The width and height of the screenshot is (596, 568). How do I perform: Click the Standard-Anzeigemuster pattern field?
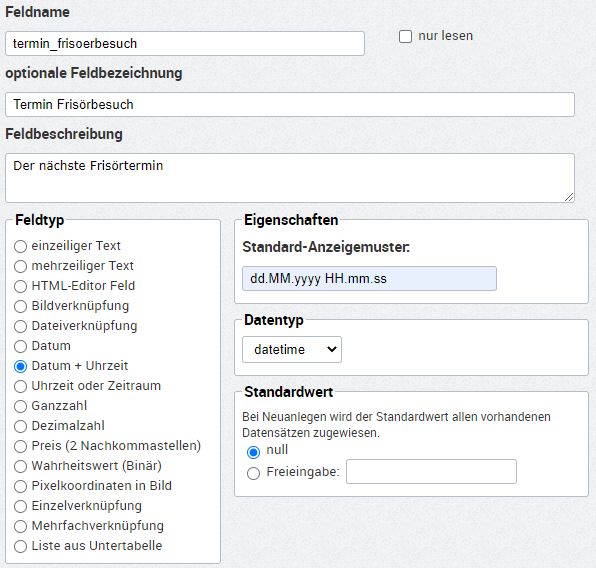click(369, 279)
